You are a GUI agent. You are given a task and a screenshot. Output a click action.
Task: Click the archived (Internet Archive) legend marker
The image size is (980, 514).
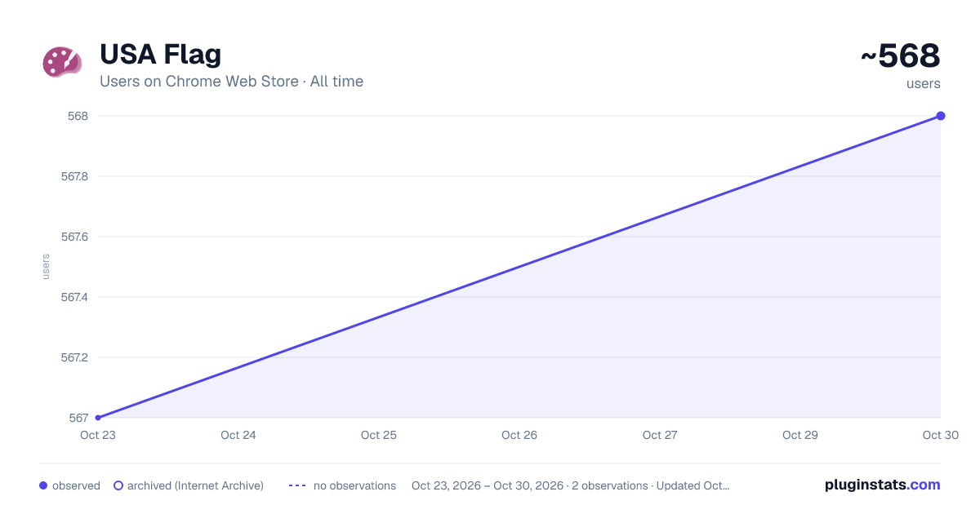point(118,485)
